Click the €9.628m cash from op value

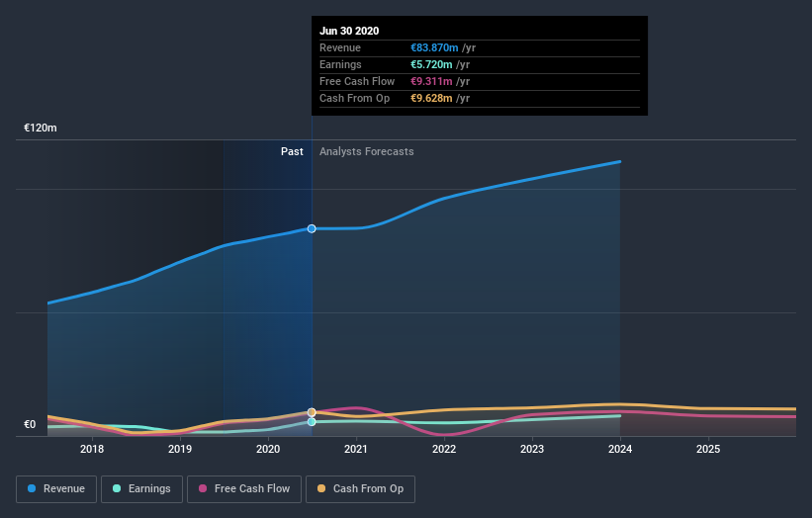[x=431, y=98]
